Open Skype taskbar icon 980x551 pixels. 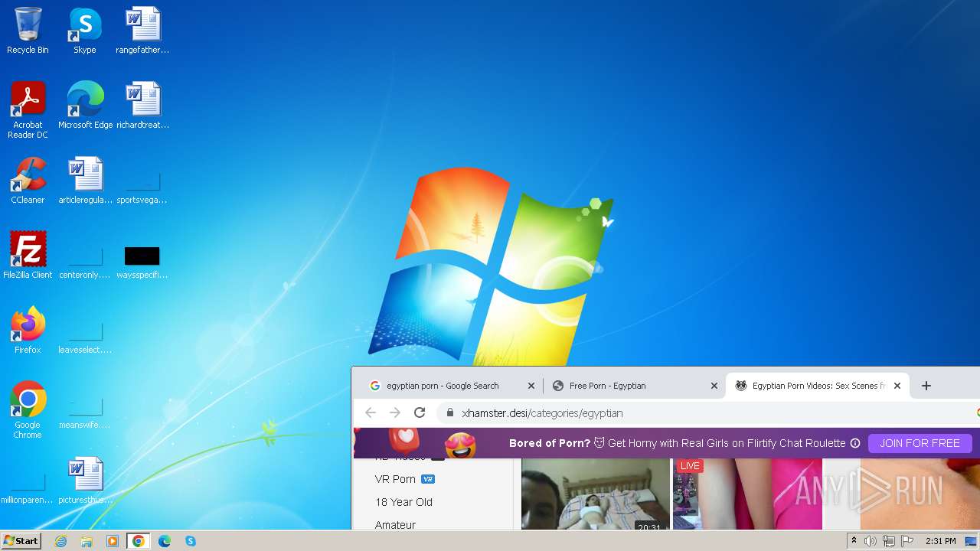pos(191,541)
